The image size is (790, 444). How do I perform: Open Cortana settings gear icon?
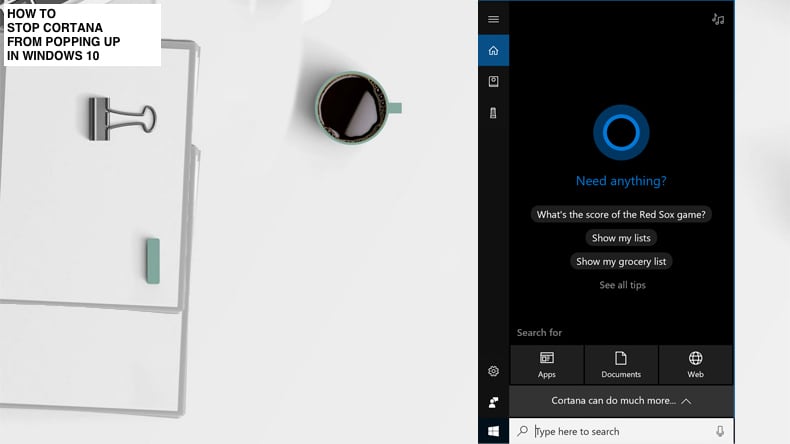coord(493,371)
